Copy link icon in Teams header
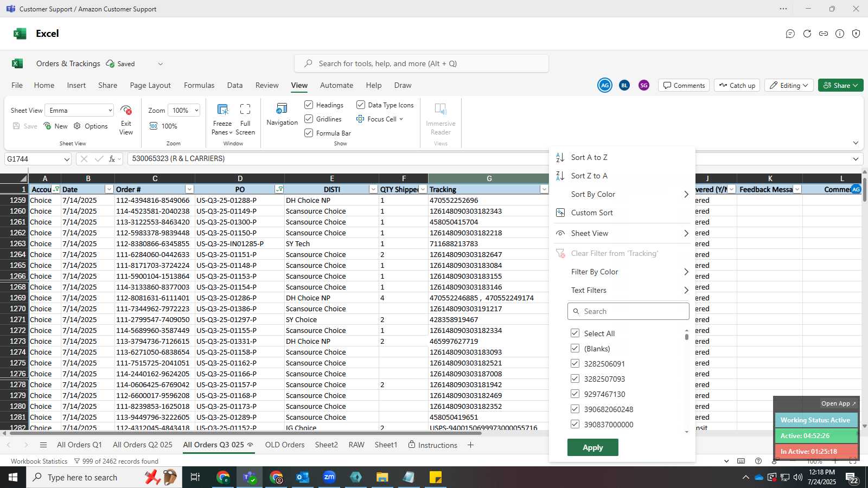This screenshot has height=488, width=868. coord(824,34)
